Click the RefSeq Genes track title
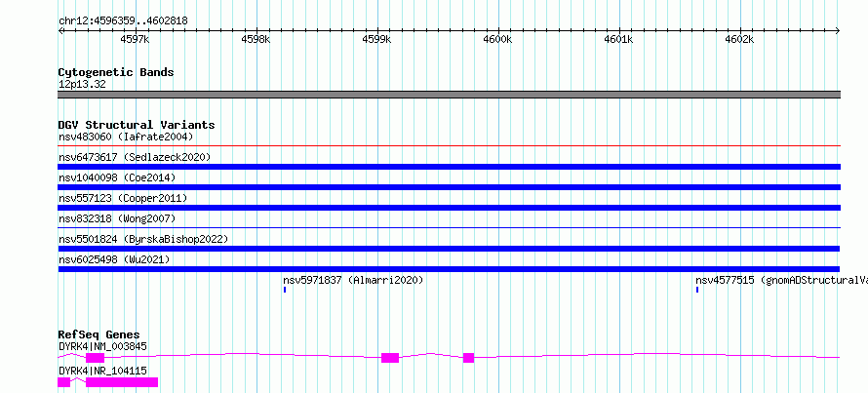The height and width of the screenshot is (393, 868). [x=99, y=334]
